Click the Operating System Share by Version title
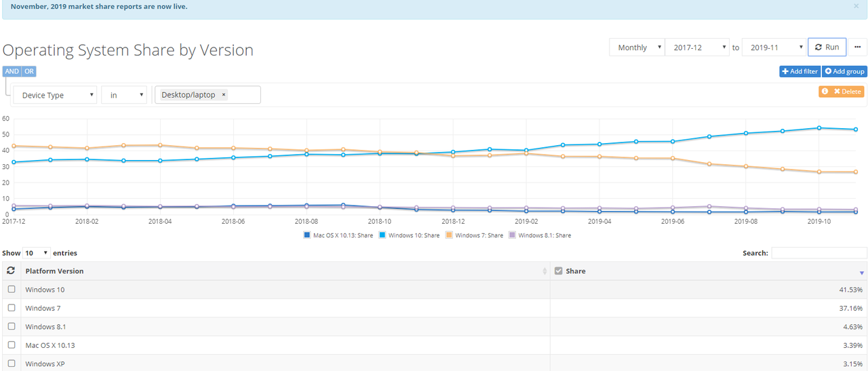Viewport: 868px width, 371px height. coord(128,50)
